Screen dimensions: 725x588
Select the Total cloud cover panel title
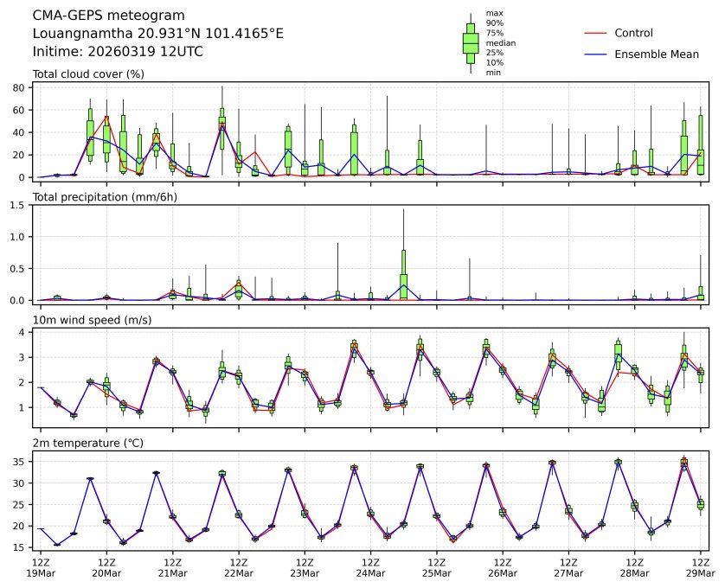tap(88, 73)
